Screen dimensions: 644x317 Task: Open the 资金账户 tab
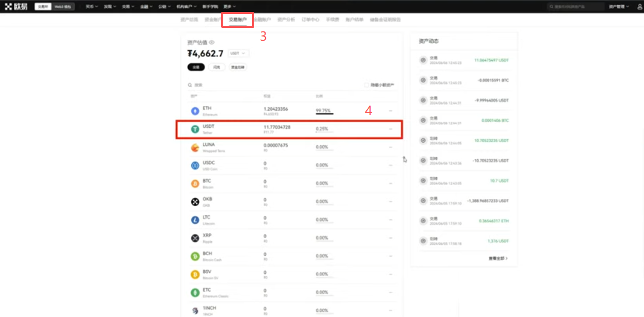pyautogui.click(x=213, y=20)
